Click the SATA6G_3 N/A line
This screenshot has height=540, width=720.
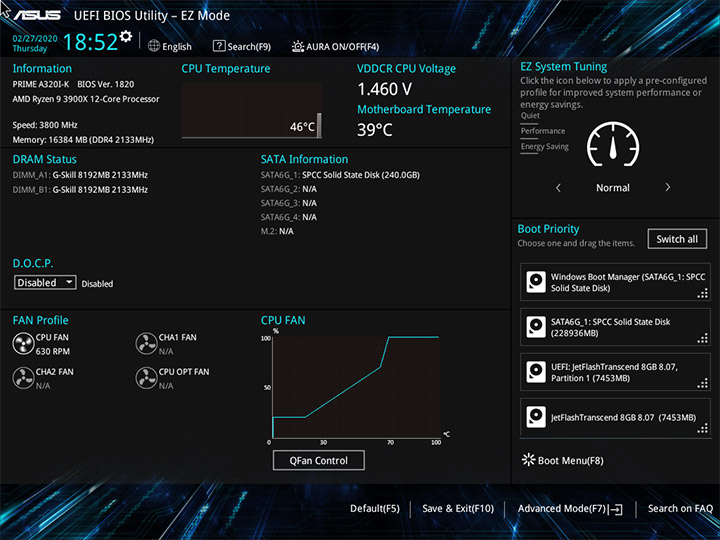point(289,203)
